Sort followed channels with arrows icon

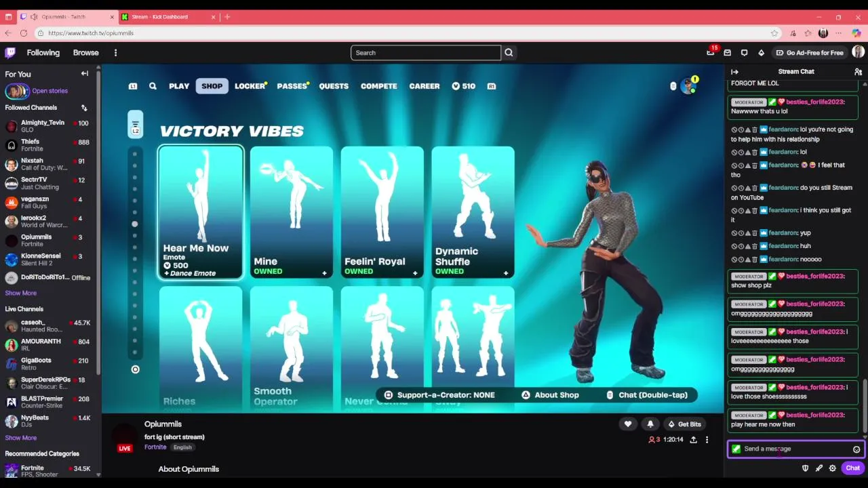tap(84, 108)
